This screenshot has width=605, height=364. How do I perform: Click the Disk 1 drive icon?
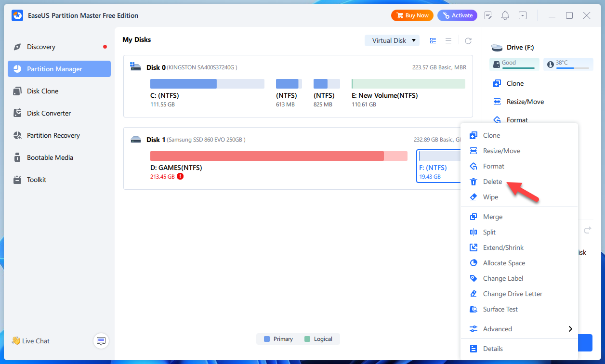pyautogui.click(x=136, y=140)
